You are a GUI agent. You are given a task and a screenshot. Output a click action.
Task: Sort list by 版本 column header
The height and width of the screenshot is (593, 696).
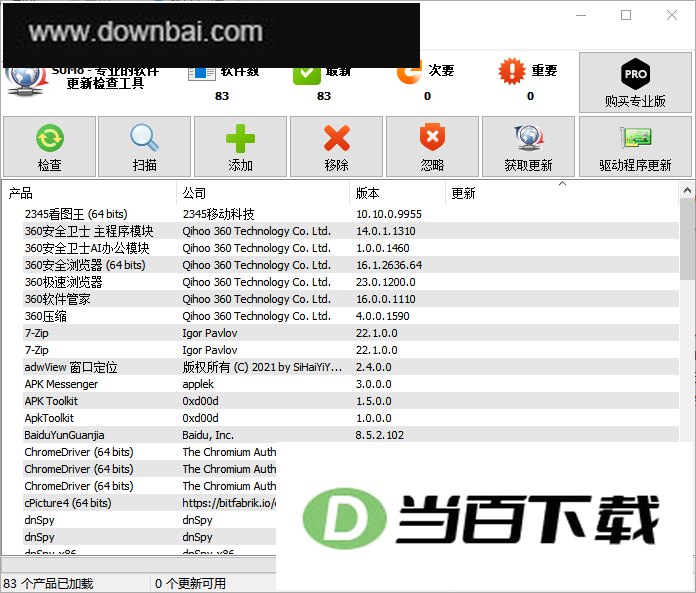[398, 194]
